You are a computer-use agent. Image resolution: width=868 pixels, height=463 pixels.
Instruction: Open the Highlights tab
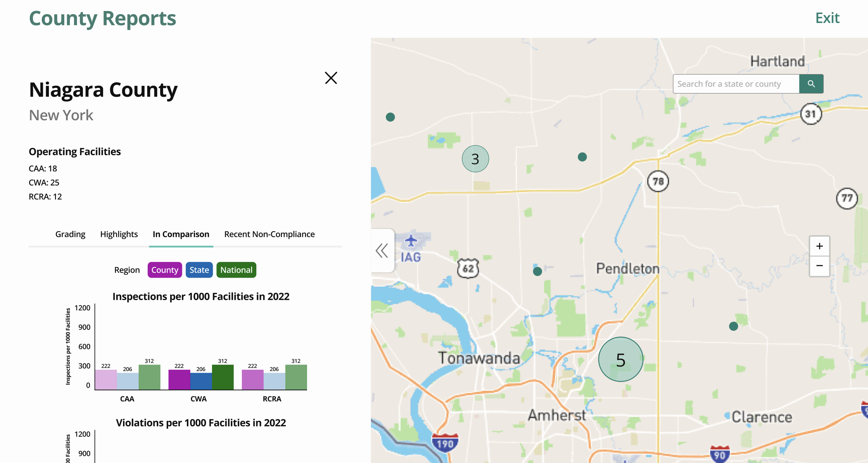pyautogui.click(x=119, y=234)
